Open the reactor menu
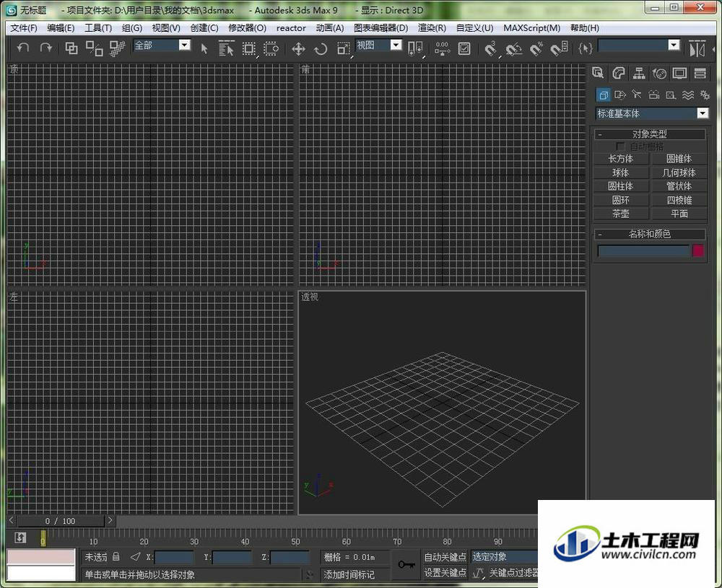This screenshot has height=588, width=722. pos(291,28)
